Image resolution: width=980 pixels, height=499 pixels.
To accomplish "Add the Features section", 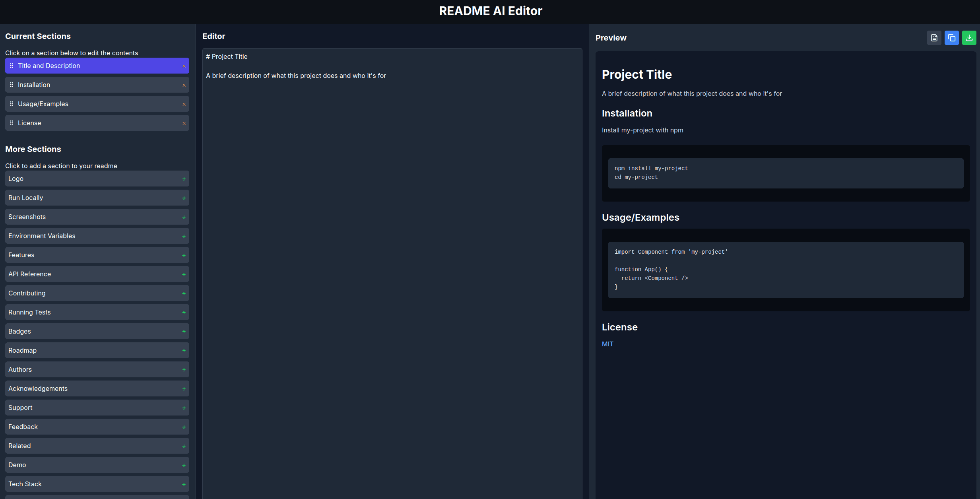I will point(184,255).
